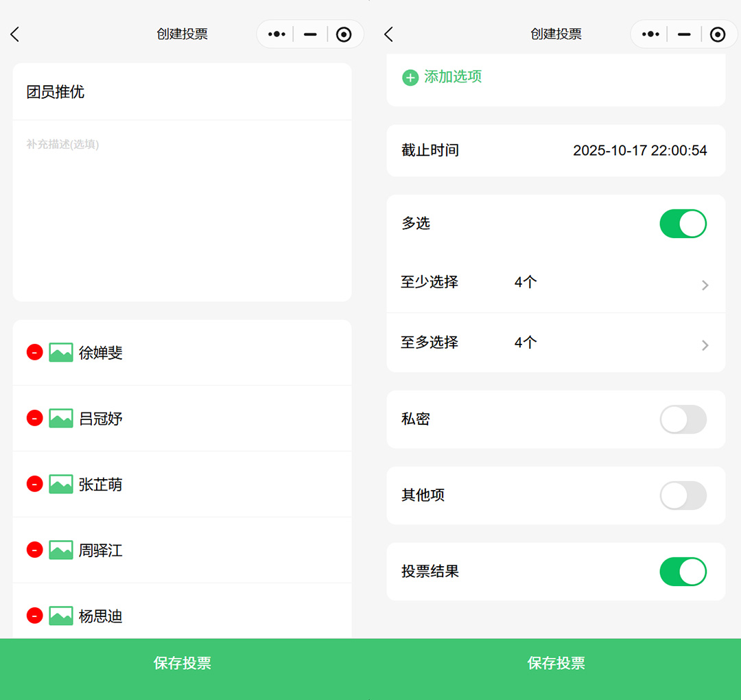Open the three-dots menu in right panel

650,34
